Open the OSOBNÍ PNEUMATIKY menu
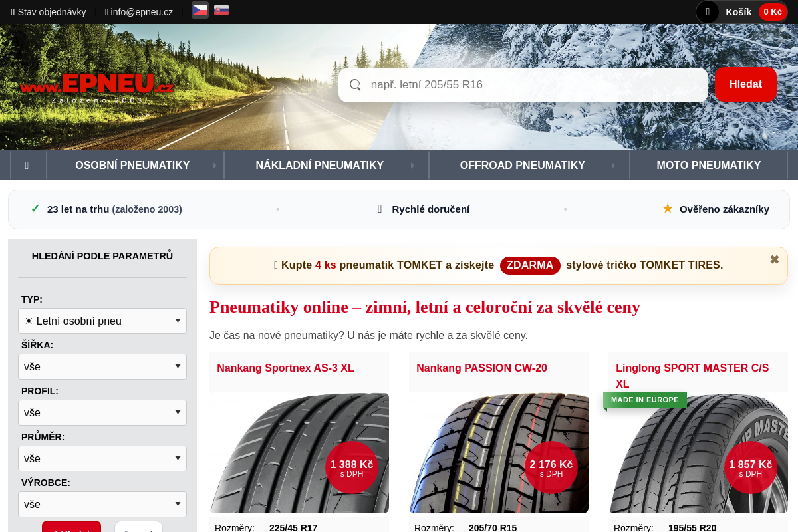 (x=132, y=165)
